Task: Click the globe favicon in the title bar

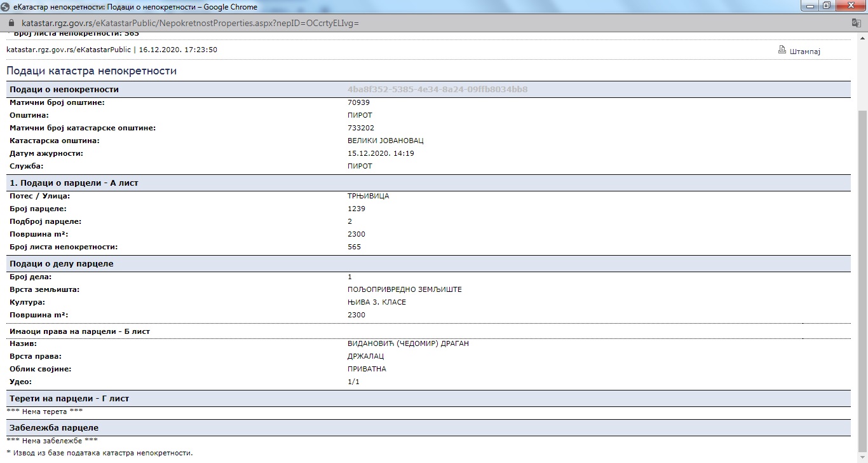Action: click(6, 7)
